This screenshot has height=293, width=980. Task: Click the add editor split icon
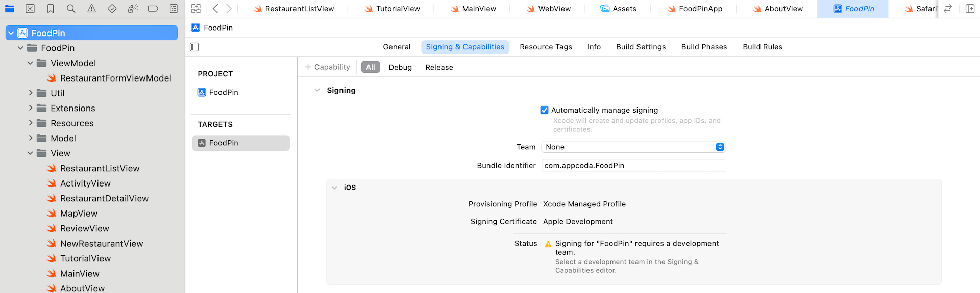[x=970, y=9]
